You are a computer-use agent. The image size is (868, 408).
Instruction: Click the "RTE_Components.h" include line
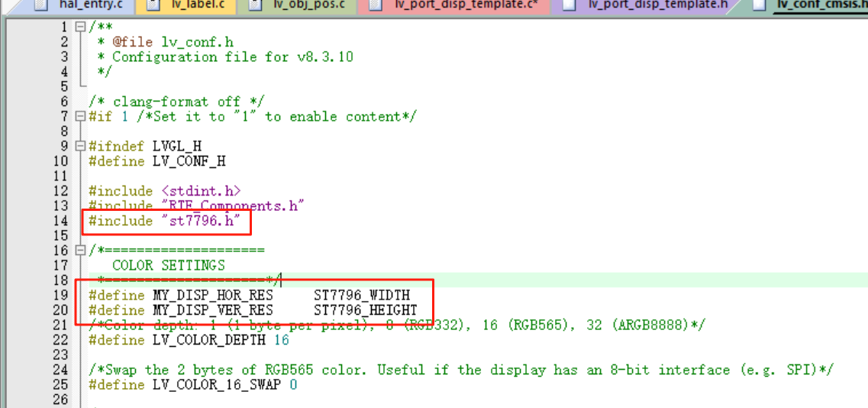(x=197, y=206)
